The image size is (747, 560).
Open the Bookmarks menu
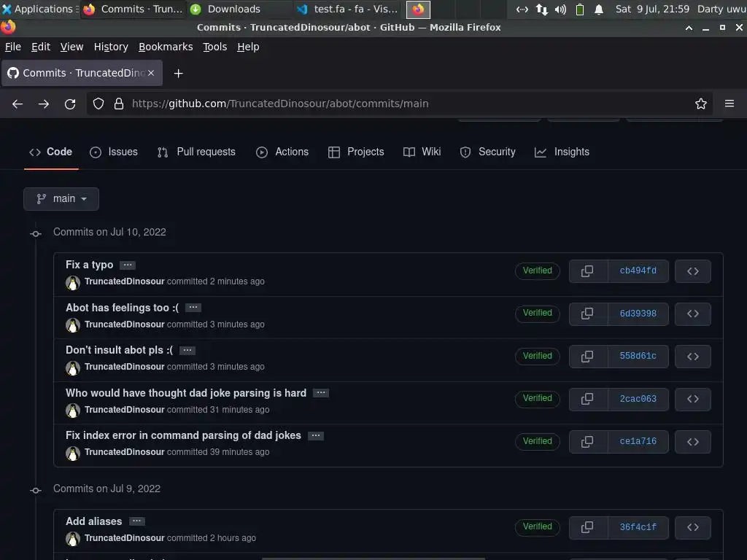[x=166, y=47]
